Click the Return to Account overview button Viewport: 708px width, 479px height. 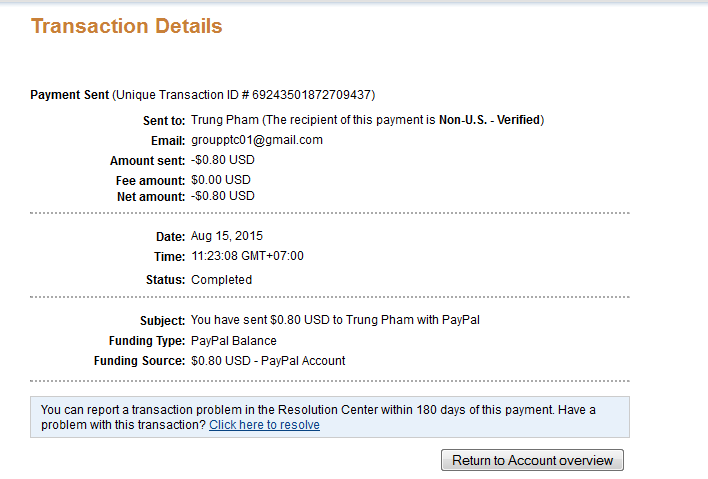click(532, 460)
